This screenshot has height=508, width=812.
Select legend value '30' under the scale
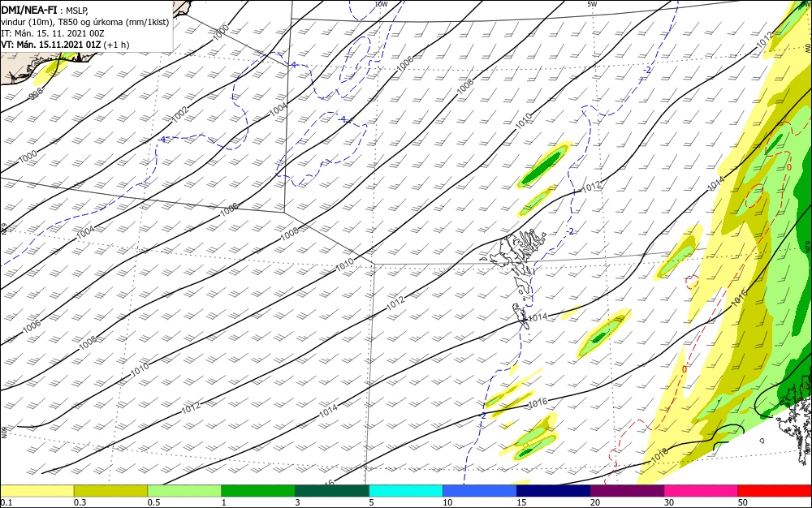(x=669, y=502)
